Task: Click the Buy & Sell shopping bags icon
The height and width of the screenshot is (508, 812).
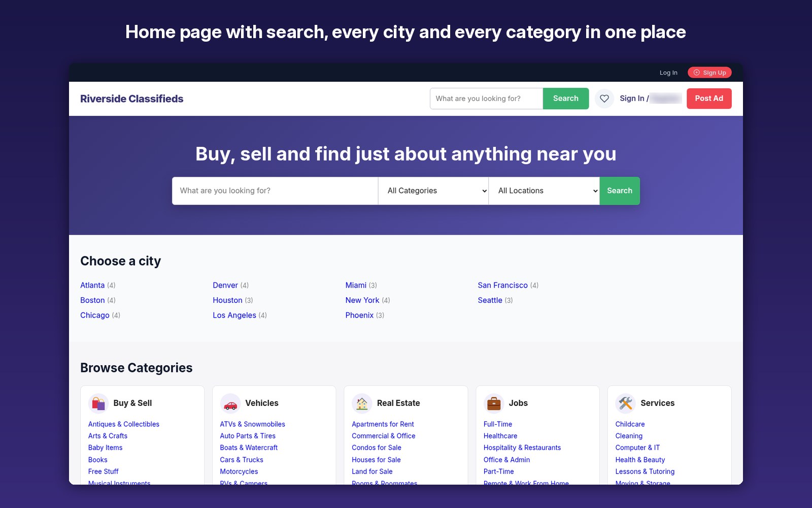Action: pos(98,404)
